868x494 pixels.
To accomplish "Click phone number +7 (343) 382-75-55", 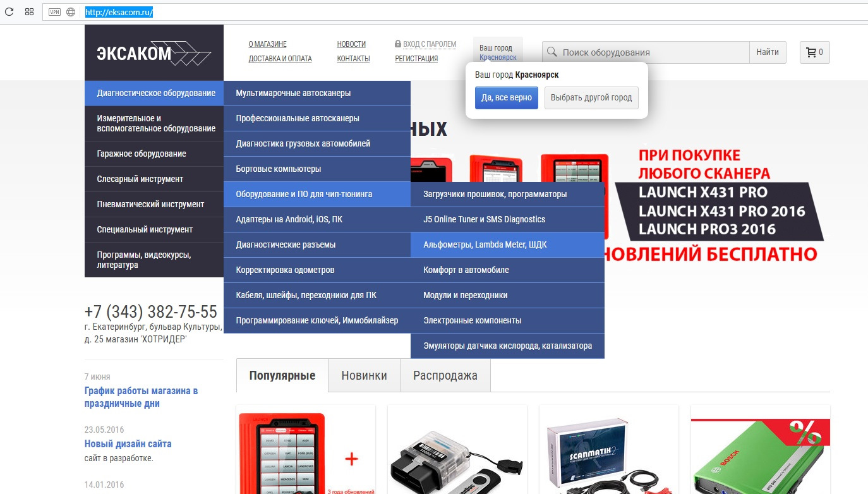I will (x=151, y=312).
